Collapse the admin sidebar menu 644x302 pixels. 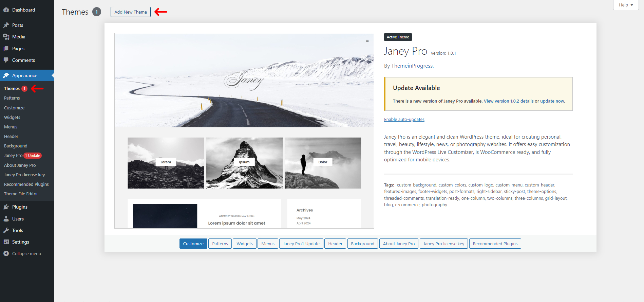click(x=22, y=253)
